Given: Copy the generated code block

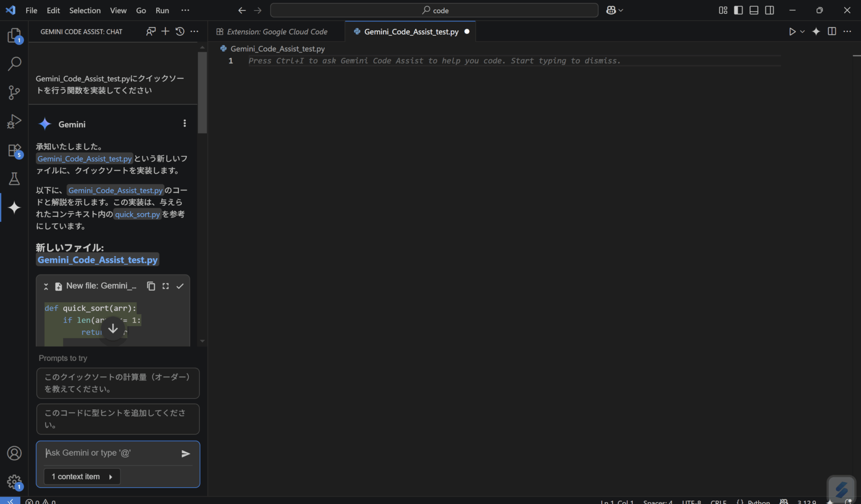Looking at the screenshot, I should 151,286.
